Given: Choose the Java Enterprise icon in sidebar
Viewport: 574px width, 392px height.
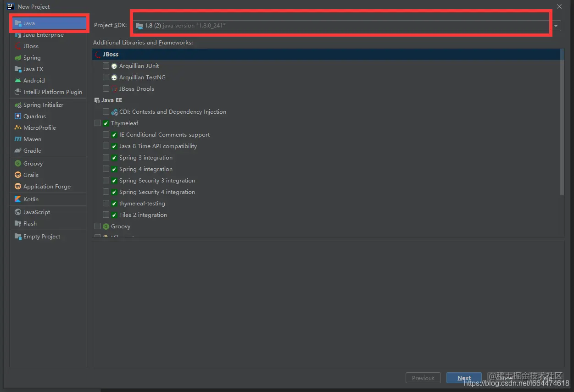Looking at the screenshot, I should pyautogui.click(x=18, y=35).
